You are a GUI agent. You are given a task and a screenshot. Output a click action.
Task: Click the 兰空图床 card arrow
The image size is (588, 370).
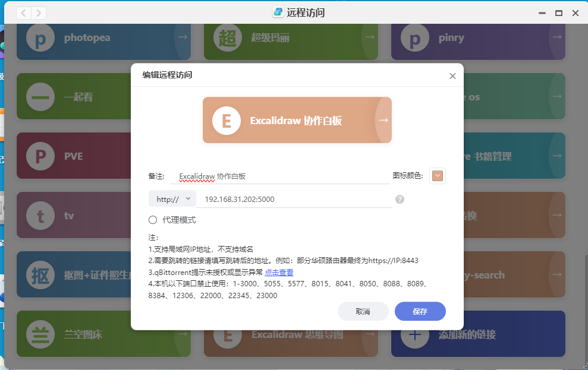click(183, 334)
